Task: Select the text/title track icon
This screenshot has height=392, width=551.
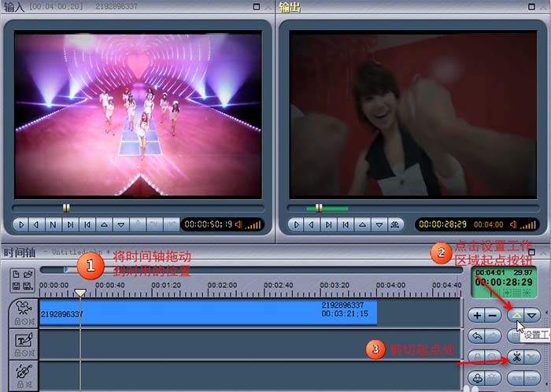Action: [24, 339]
